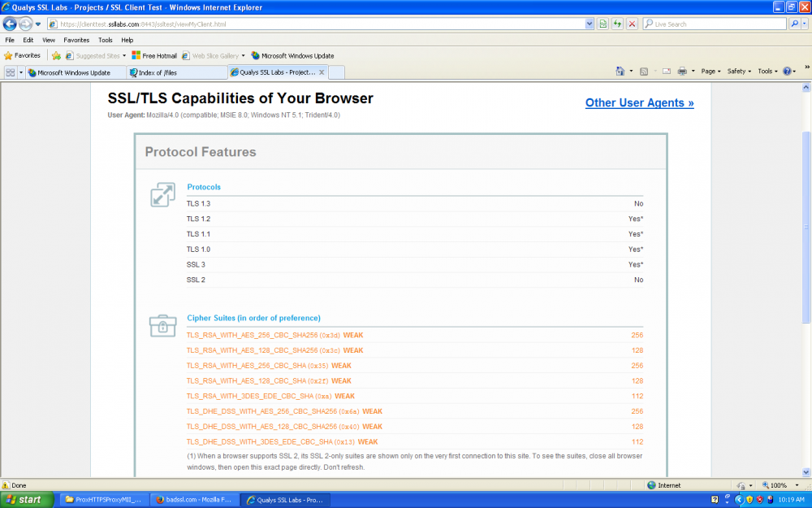812x508 pixels.
Task: Open the browser Home page icon
Action: click(x=620, y=71)
